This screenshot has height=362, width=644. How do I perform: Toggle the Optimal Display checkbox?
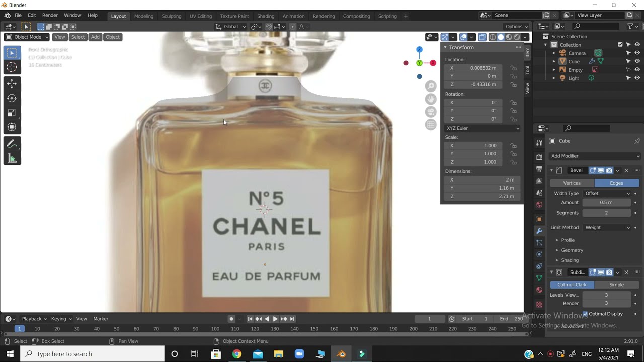[585, 314]
